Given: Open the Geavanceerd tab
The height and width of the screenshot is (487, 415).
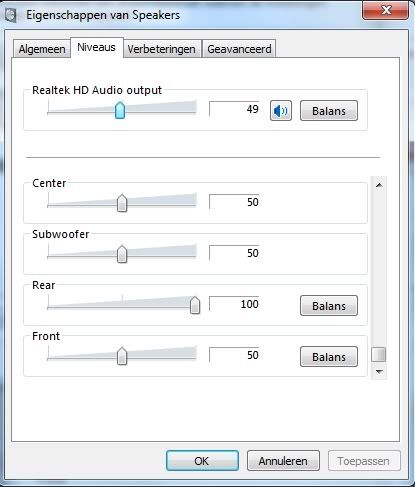Looking at the screenshot, I should click(x=239, y=49).
